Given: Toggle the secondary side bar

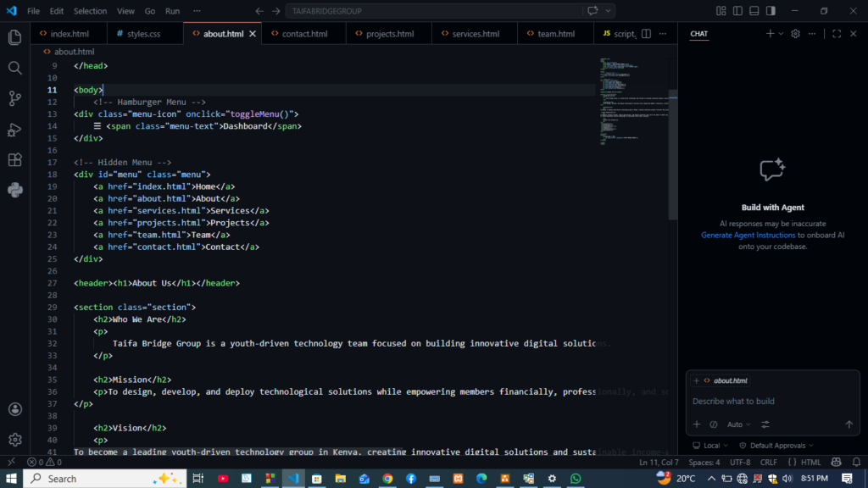Looking at the screenshot, I should coord(771,11).
